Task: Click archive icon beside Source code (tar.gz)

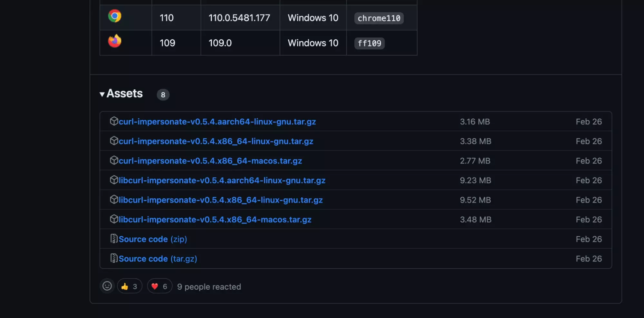Action: click(114, 258)
